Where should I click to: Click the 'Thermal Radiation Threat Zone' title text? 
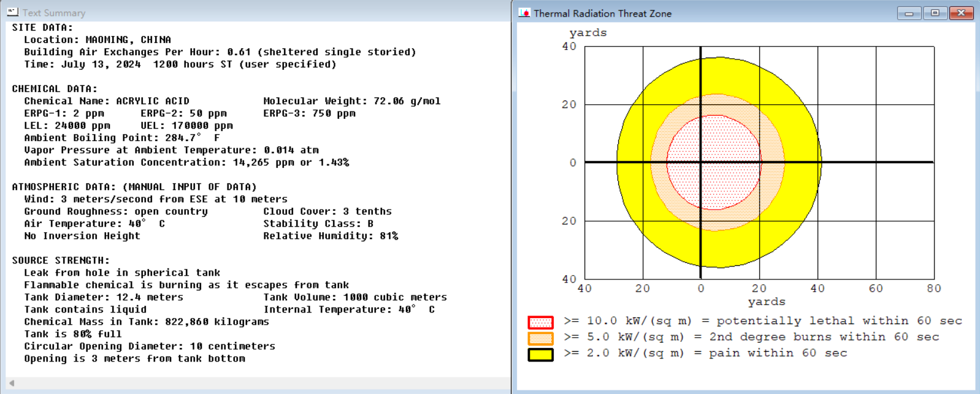point(602,13)
